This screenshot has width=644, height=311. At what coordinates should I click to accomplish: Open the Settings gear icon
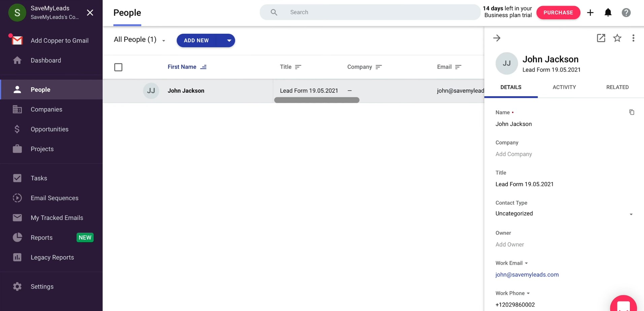17,286
